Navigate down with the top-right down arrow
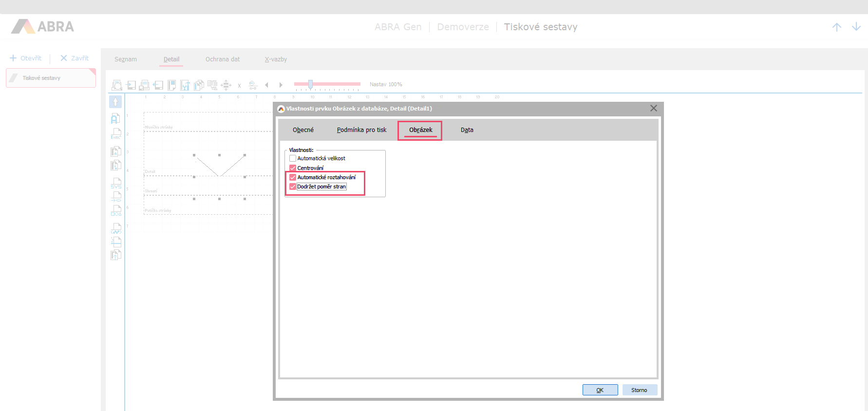This screenshot has height=411, width=868. point(856,27)
